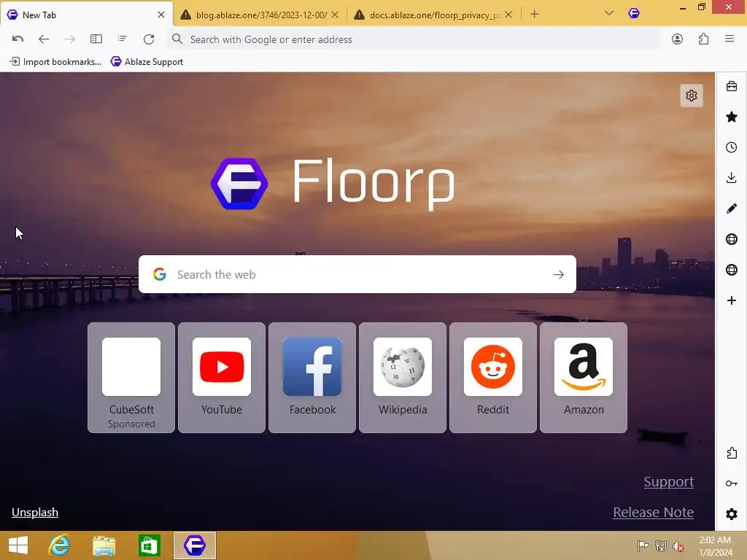Open the Windows Start button
The width and height of the screenshot is (747, 560).
[18, 545]
